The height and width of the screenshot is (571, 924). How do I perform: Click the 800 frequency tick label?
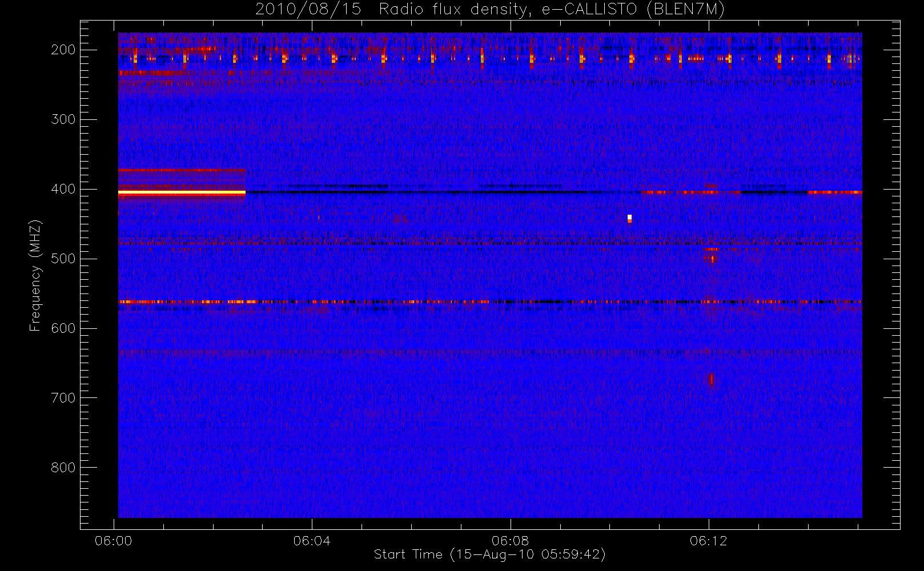click(63, 468)
